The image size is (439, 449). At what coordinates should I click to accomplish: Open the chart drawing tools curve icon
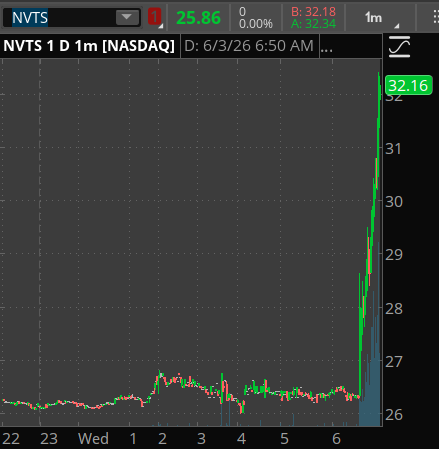pyautogui.click(x=399, y=46)
